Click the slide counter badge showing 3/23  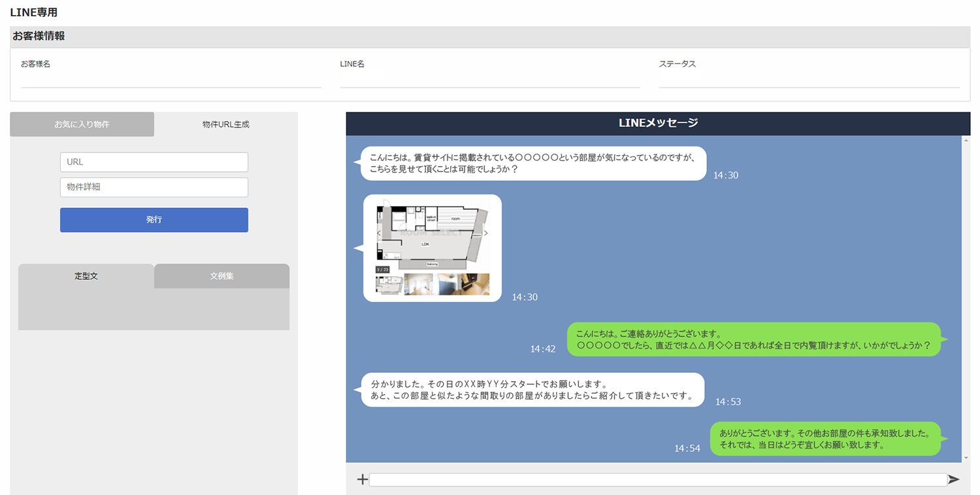tap(383, 269)
